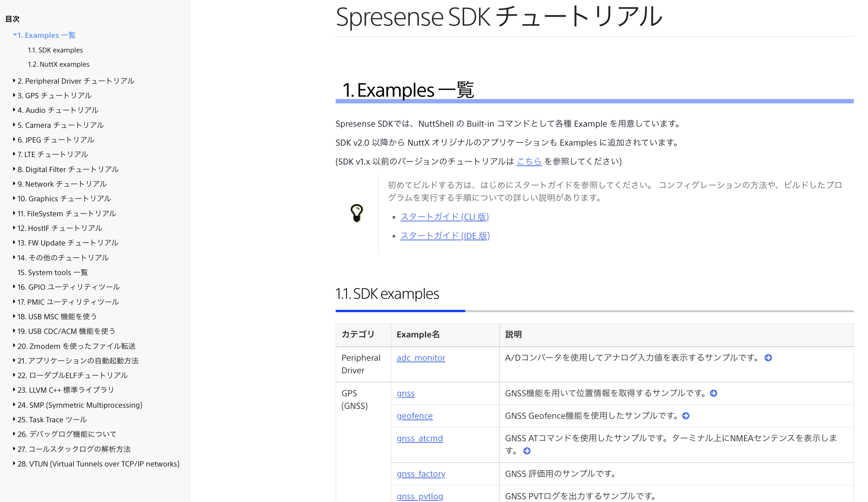Open the gnss_pvtlog example link
868x502 pixels.
click(x=420, y=496)
